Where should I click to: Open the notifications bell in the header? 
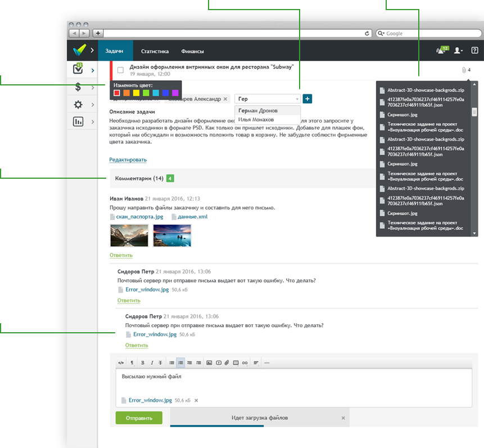pos(441,51)
